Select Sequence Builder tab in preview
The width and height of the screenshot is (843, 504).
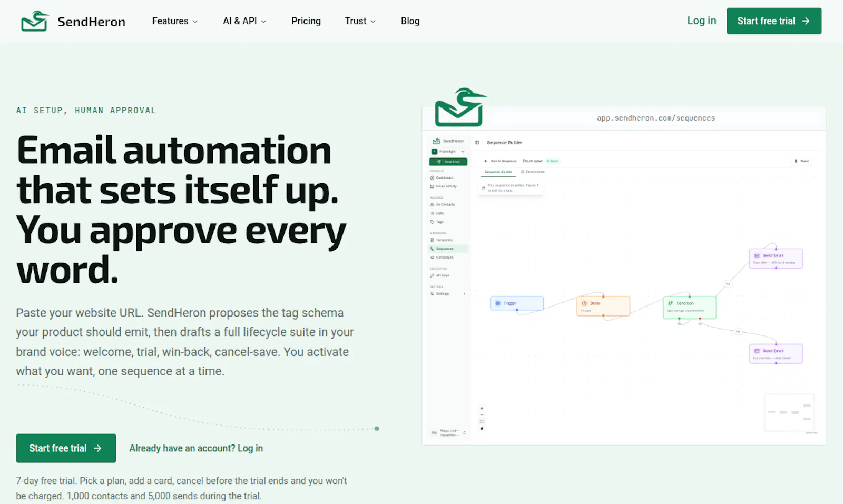[498, 172]
